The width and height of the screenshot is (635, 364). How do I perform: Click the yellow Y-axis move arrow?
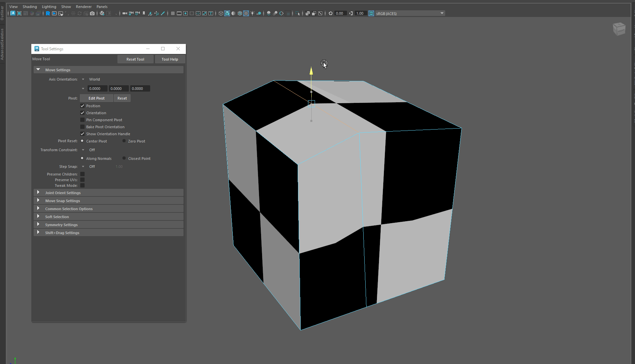(311, 71)
